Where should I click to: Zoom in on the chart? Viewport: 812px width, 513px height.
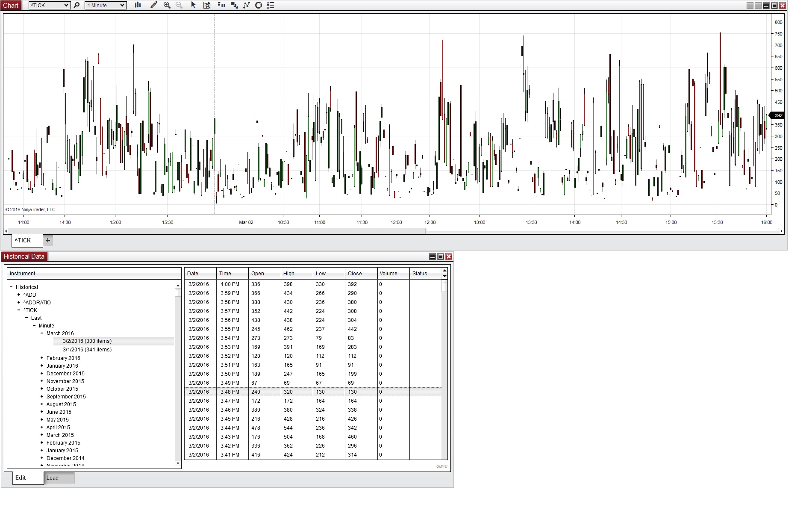click(x=167, y=5)
